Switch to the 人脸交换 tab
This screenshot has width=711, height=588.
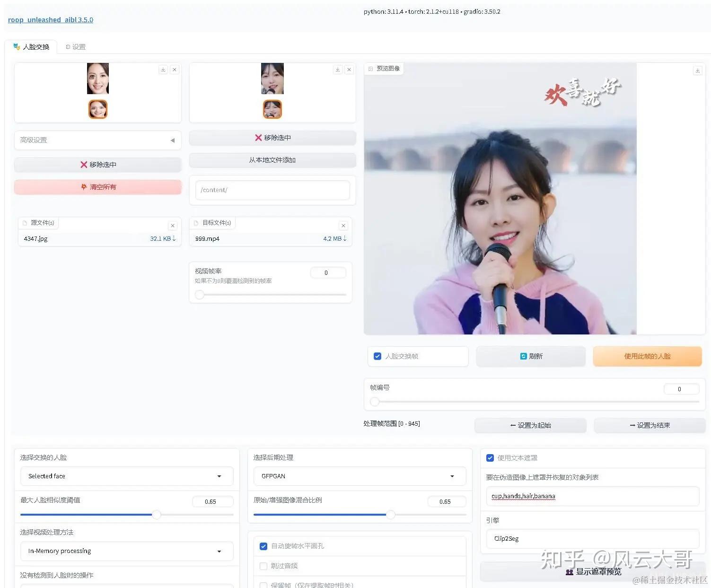click(x=33, y=46)
